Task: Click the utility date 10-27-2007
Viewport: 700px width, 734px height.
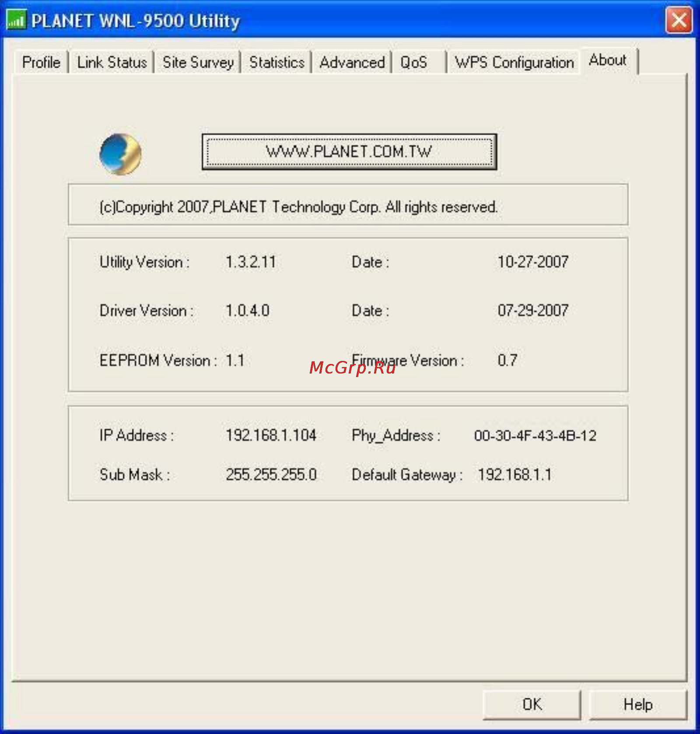Action: coord(533,262)
